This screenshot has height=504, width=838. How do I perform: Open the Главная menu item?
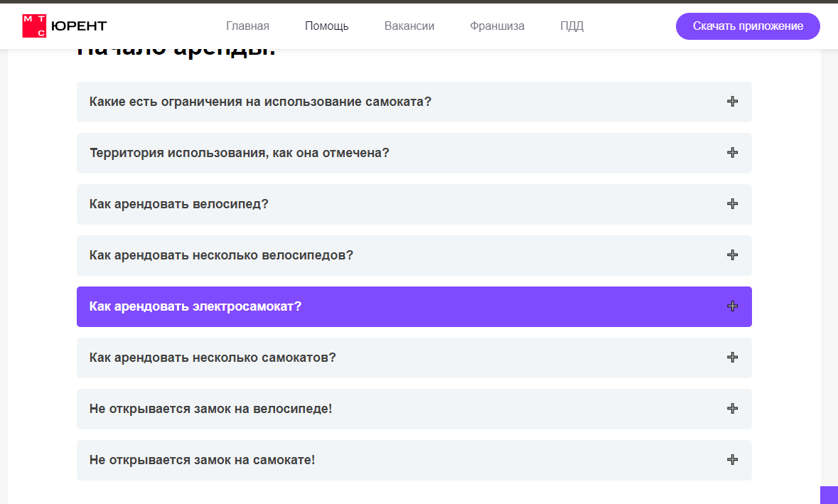pyautogui.click(x=247, y=26)
